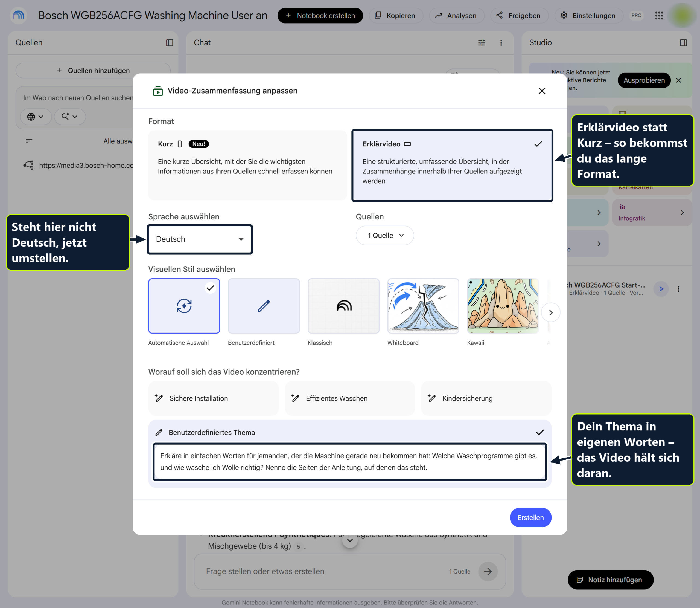The height and width of the screenshot is (608, 700).
Task: Click the NotebookLM logo icon
Action: pyautogui.click(x=19, y=15)
